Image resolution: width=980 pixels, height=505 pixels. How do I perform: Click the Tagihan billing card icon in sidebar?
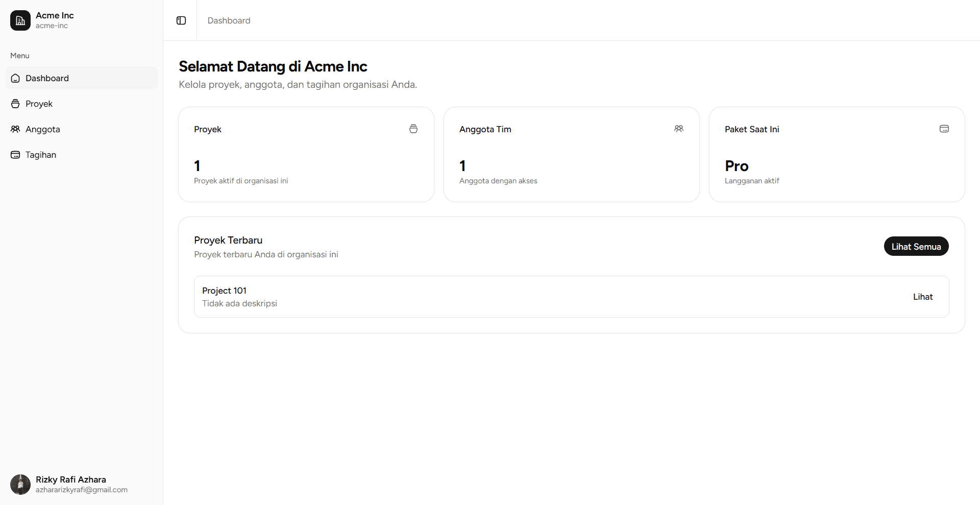tap(15, 154)
